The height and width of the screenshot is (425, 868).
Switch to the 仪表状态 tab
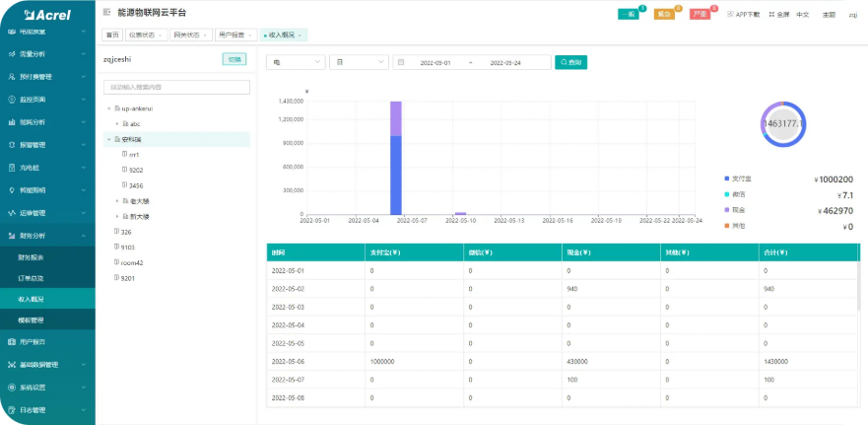click(147, 35)
